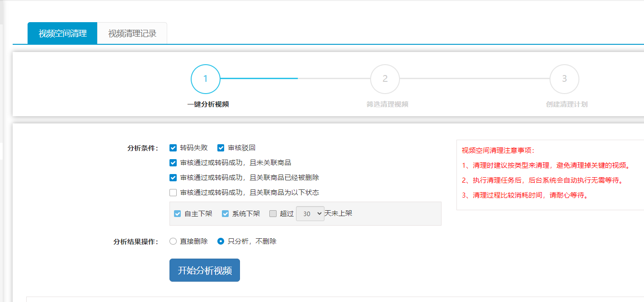Toggle the 系统下架 checkbox
The image size is (644, 302).
click(226, 214)
